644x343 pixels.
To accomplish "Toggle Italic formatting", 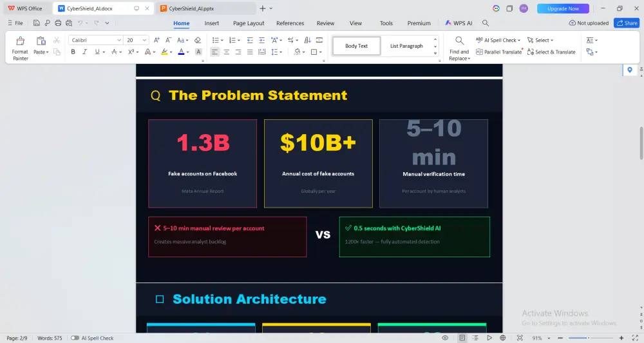I will pyautogui.click(x=84, y=52).
